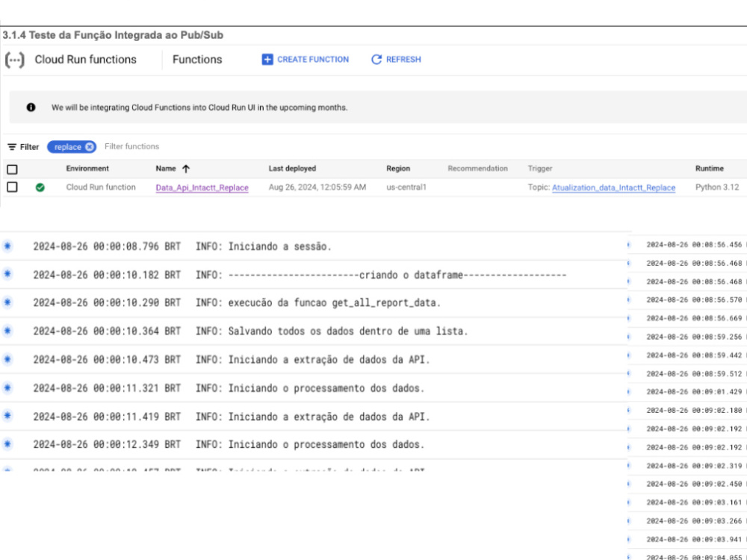Click the 'us-central1' region cell

(406, 187)
